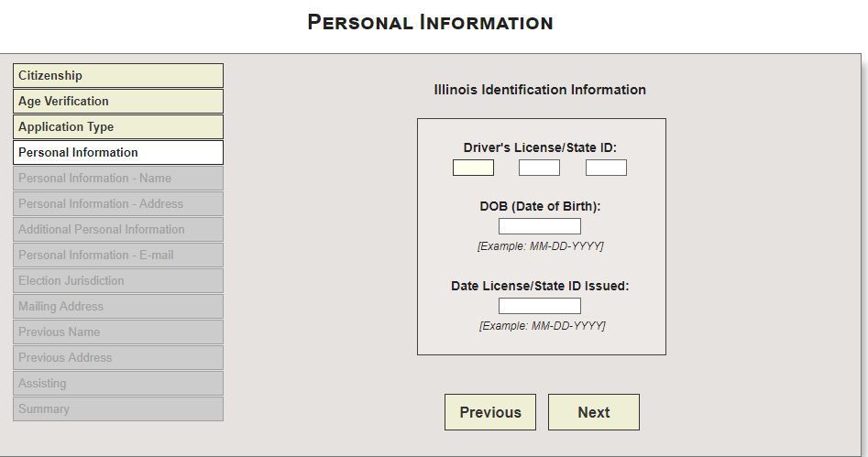Viewport: 868px width, 457px height.
Task: Open Election Jurisdiction step
Action: (x=117, y=281)
